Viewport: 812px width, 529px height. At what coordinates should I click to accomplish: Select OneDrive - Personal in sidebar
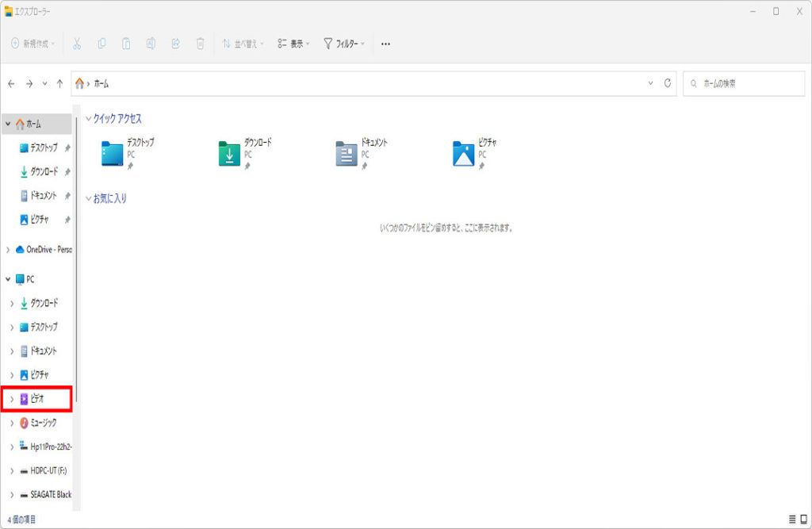(48, 249)
